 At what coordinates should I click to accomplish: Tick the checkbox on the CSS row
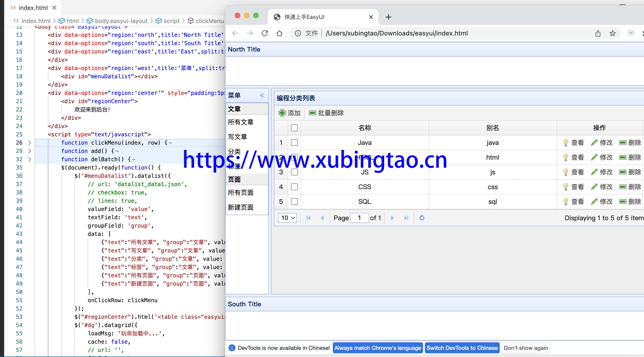[x=294, y=187]
